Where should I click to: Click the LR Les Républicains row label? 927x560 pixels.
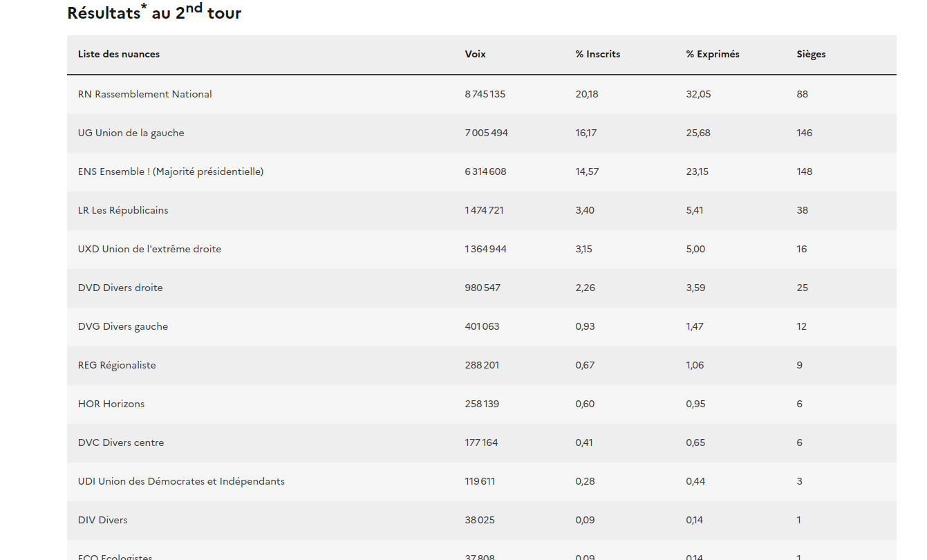(x=123, y=210)
